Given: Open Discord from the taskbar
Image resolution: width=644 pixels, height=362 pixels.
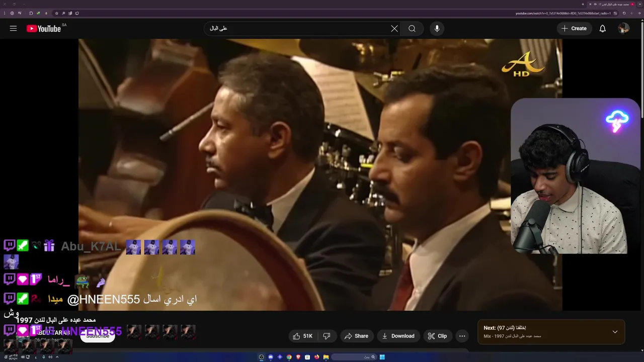Looking at the screenshot, I should [x=271, y=357].
